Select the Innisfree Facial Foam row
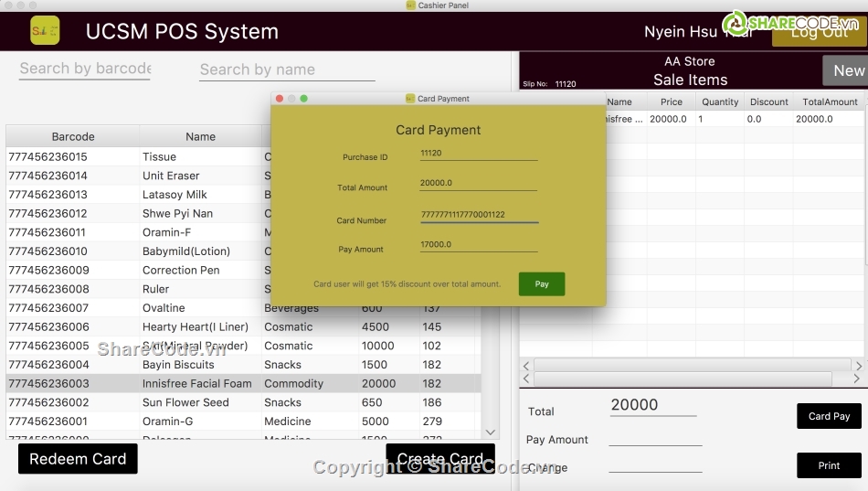Image resolution: width=868 pixels, height=491 pixels. pos(197,384)
